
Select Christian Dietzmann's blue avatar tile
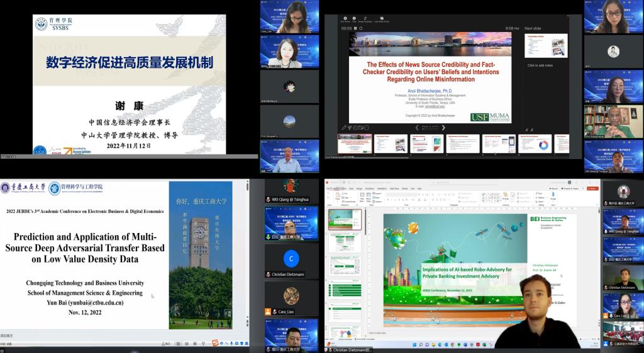[291, 259]
